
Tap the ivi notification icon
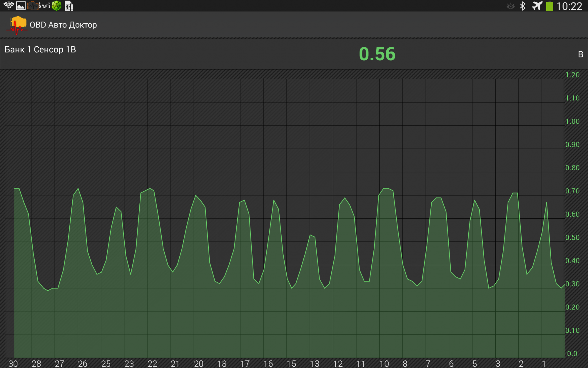click(45, 6)
